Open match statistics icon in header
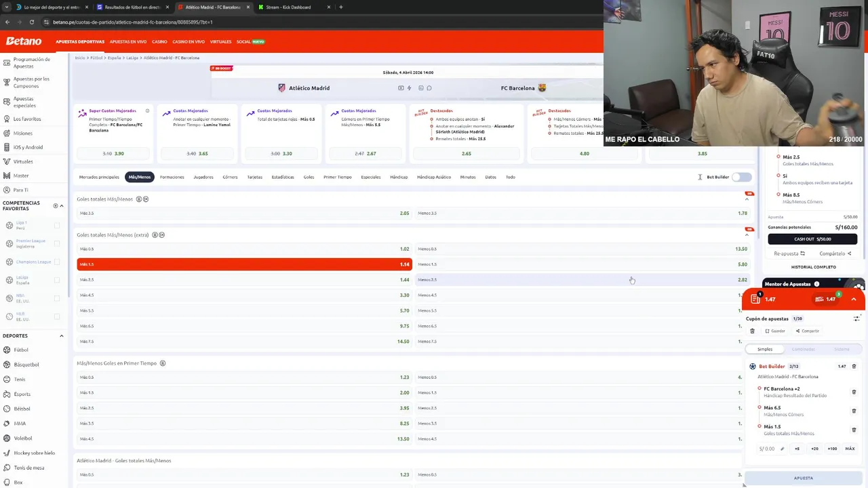 (421, 88)
